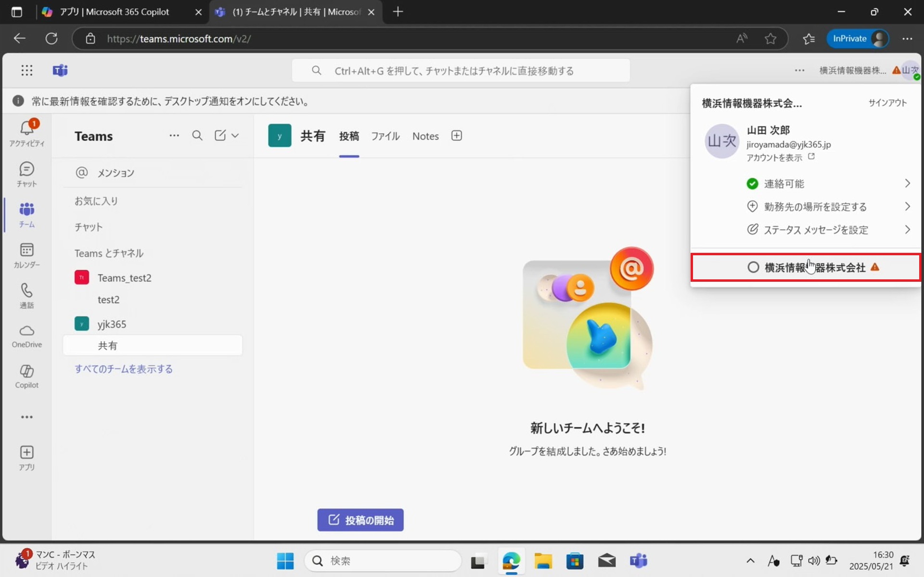Click the search icon in Teams panel

point(197,136)
